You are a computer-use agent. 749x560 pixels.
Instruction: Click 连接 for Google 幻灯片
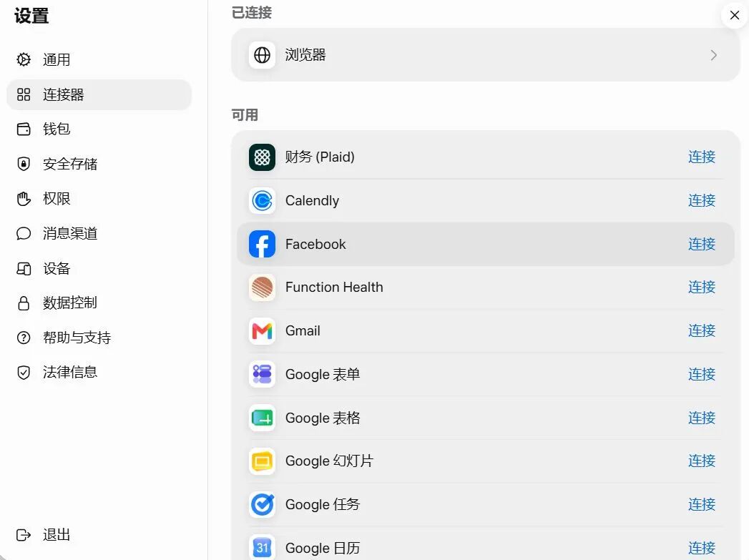click(702, 461)
